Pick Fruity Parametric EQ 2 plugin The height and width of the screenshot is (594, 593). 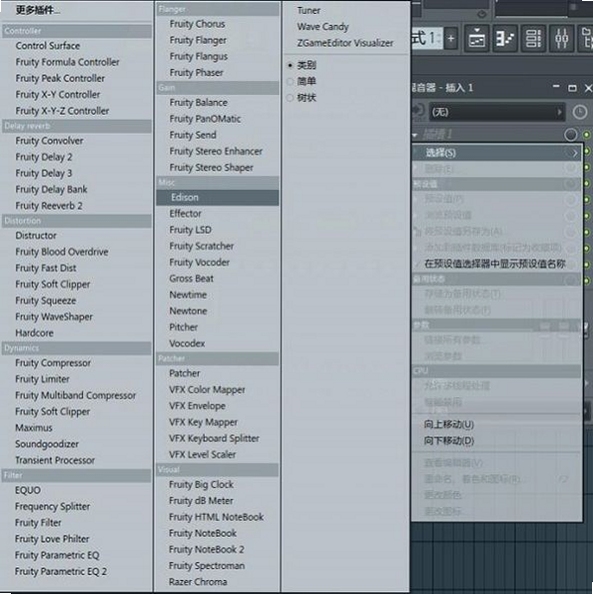(61, 571)
